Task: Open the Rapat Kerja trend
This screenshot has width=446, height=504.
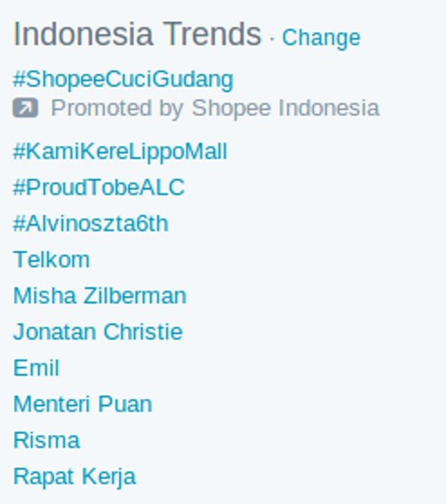Action: click(75, 477)
